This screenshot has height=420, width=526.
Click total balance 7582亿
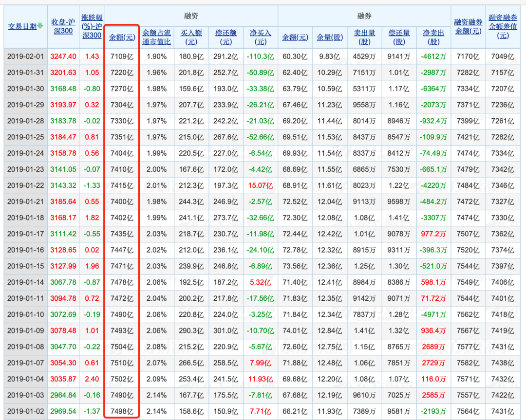point(468,363)
